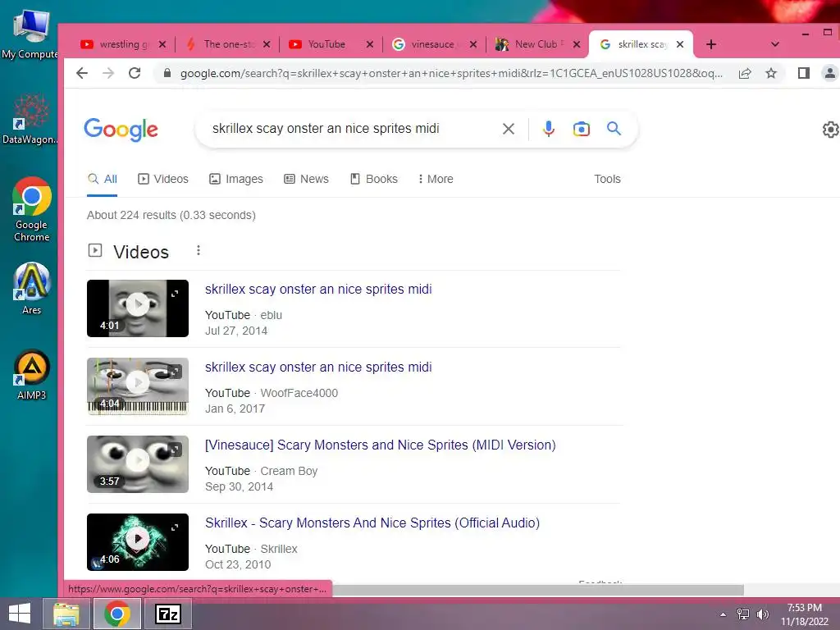The image size is (840, 630).
Task: Reload the current Google search page
Action: click(x=135, y=73)
